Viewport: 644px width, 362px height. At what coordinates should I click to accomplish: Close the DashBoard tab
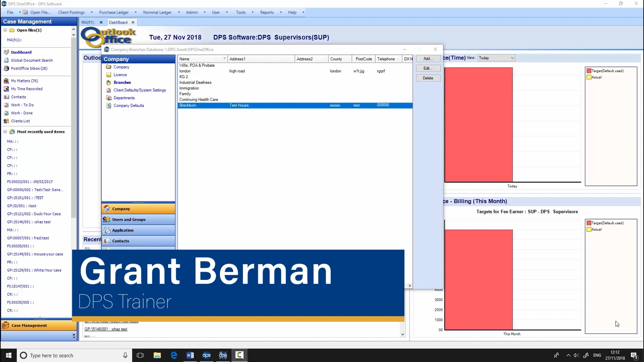[x=133, y=22]
